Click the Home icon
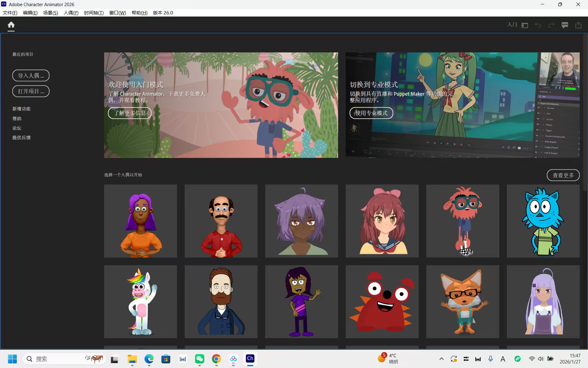Image resolution: width=588 pixels, height=368 pixels. (11, 25)
